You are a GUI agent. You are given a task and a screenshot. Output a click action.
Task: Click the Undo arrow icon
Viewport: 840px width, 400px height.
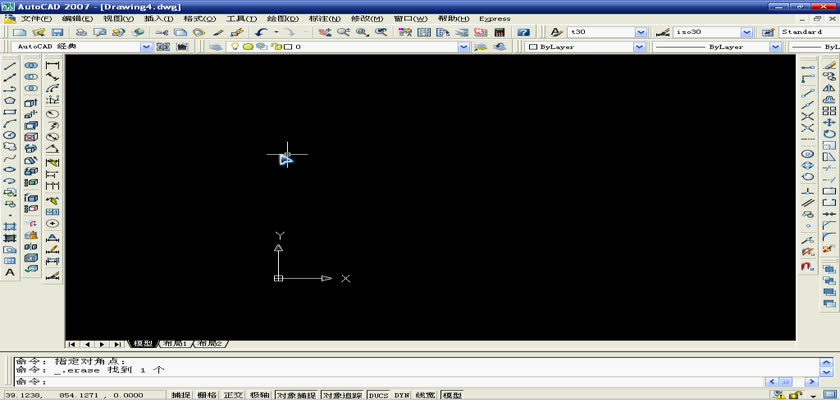click(x=261, y=32)
